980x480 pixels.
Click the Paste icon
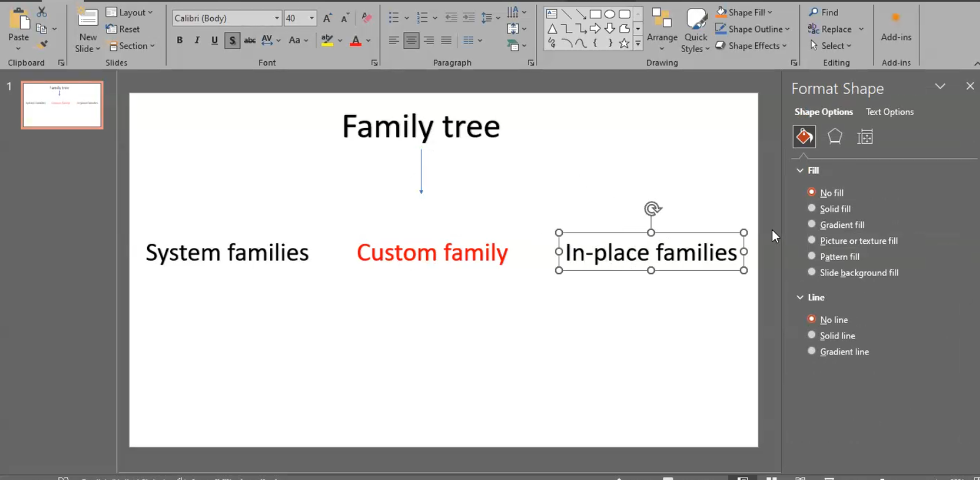coord(18,20)
